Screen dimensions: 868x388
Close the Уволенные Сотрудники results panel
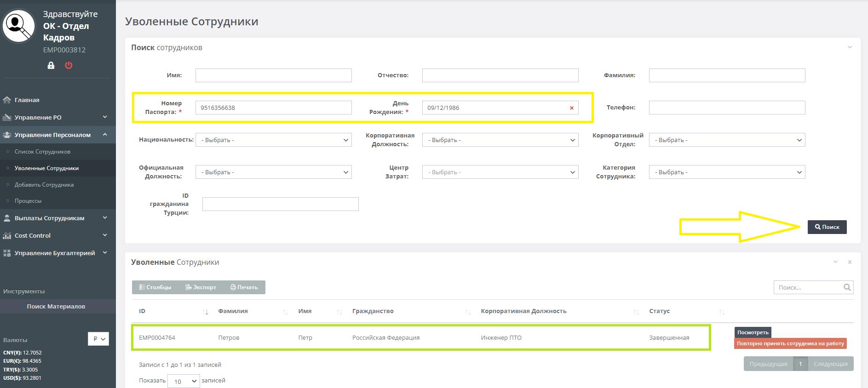850,262
